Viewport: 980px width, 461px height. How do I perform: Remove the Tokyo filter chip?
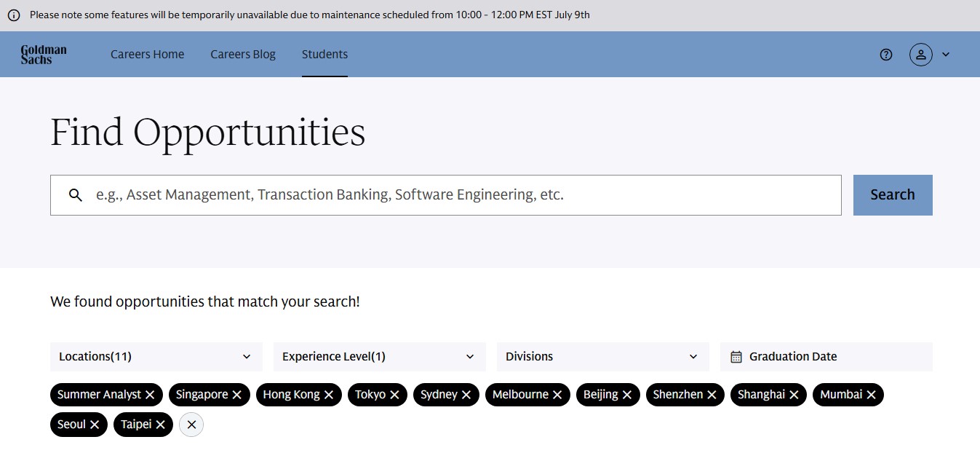(x=394, y=395)
